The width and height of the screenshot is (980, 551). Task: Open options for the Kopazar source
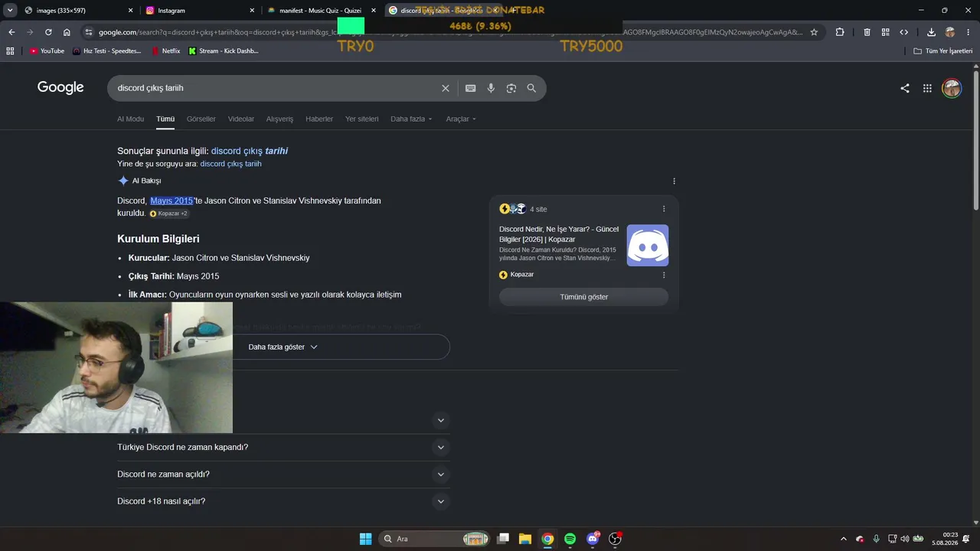[664, 275]
